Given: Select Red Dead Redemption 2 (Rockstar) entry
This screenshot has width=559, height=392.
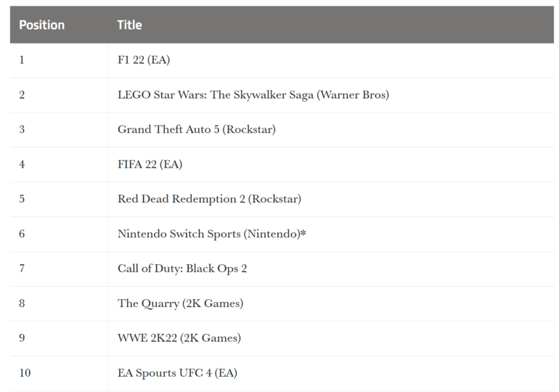Looking at the screenshot, I should [x=209, y=199].
